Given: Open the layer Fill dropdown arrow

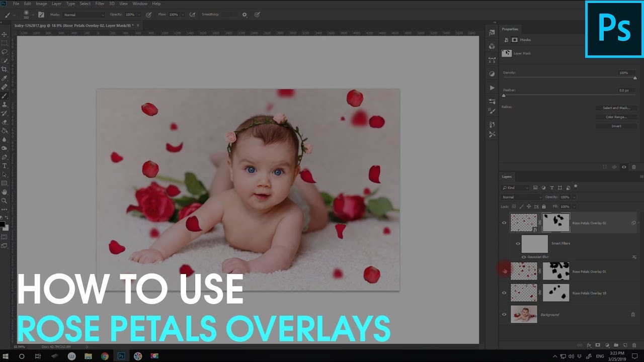Looking at the screenshot, I should pyautogui.click(x=574, y=206).
